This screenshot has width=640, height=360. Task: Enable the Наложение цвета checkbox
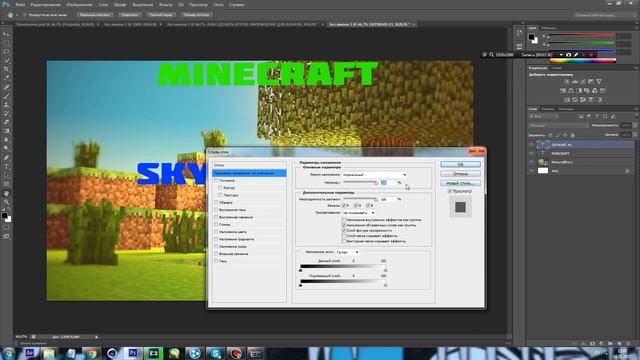(x=216, y=232)
